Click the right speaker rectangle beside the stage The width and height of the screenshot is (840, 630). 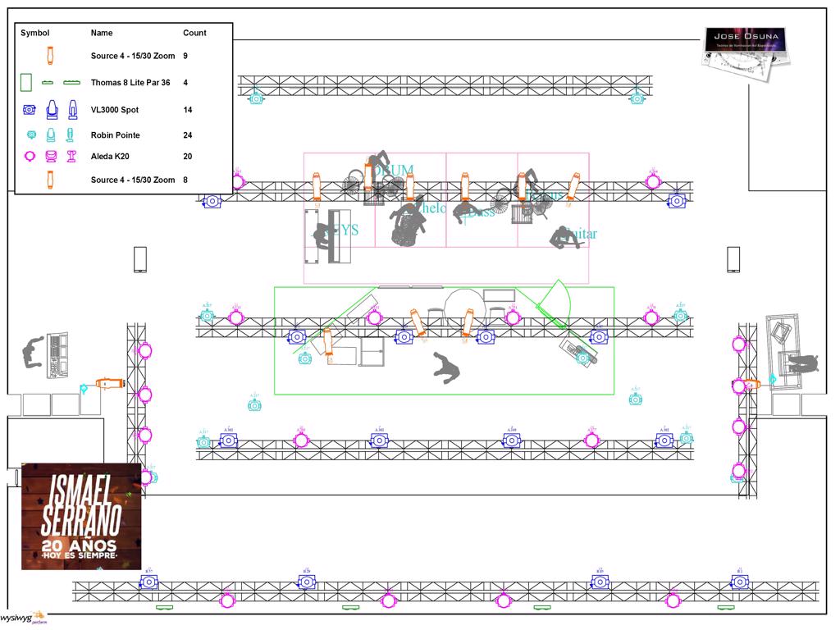[733, 259]
